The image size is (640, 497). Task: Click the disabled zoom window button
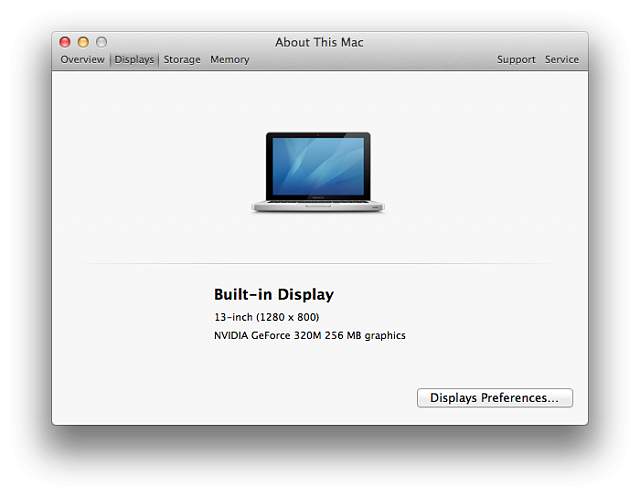pyautogui.click(x=102, y=42)
